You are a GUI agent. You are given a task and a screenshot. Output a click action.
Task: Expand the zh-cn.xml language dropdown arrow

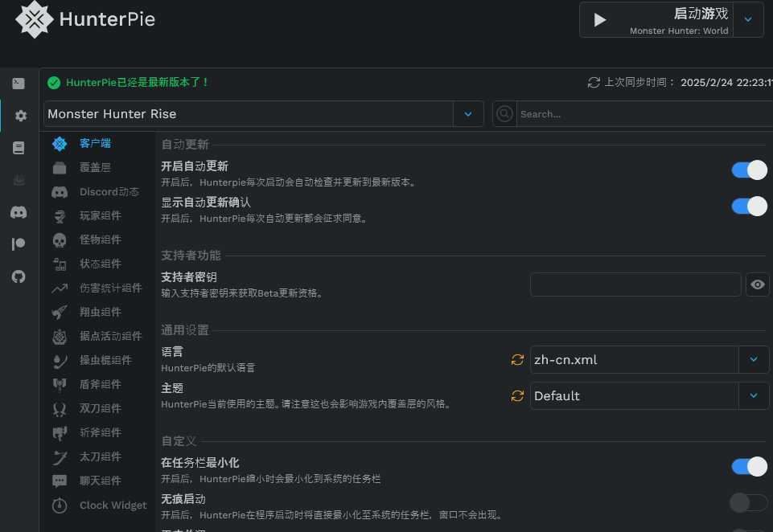tap(753, 359)
